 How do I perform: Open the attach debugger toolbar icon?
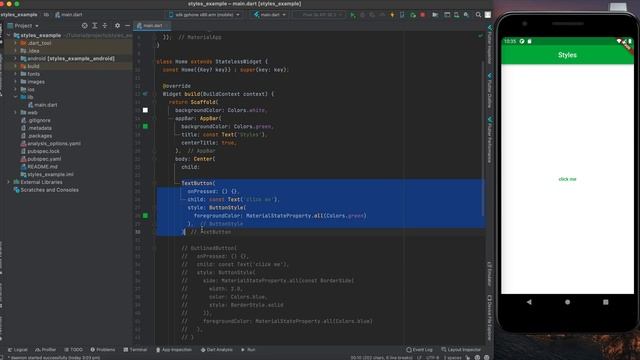click(413, 15)
